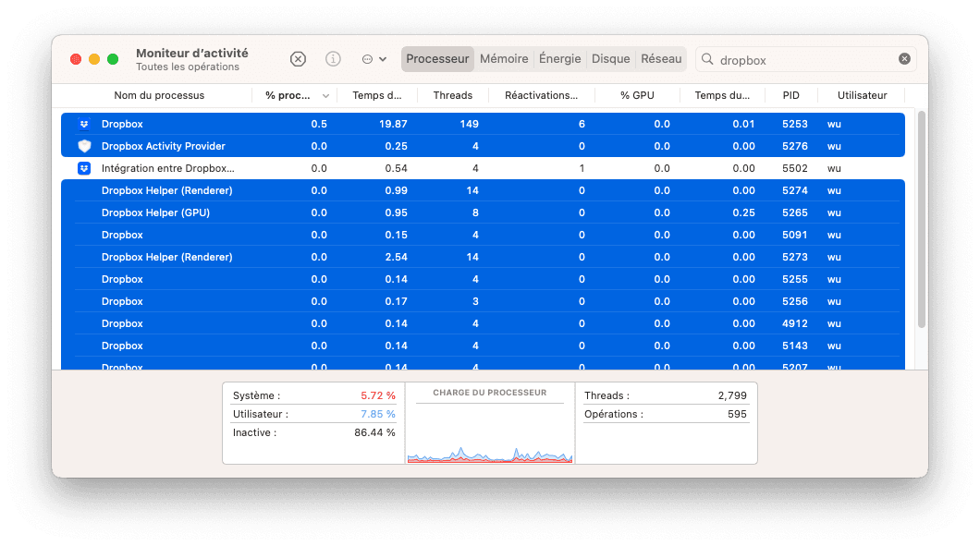Inspect the process using the info icon

(332, 59)
